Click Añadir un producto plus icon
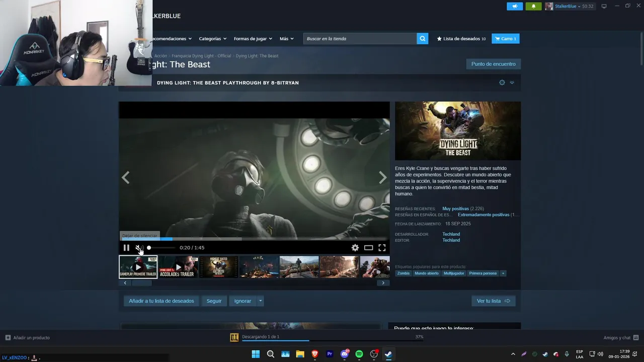 coord(8,337)
